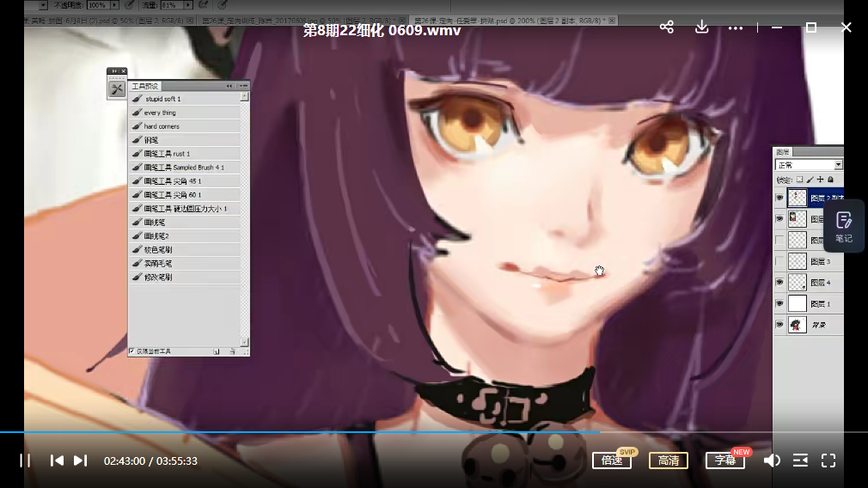
Task: Open the 不透明度 100% slider arrow
Action: pos(114,5)
